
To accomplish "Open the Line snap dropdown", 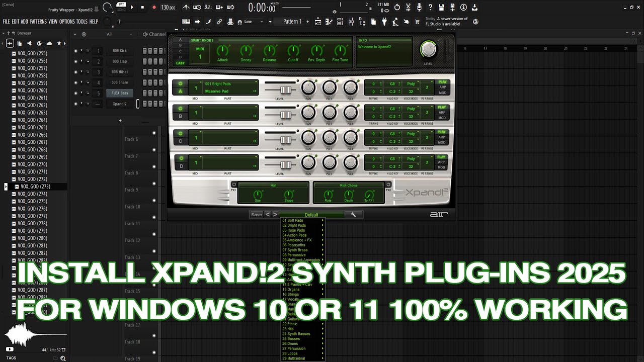I will click(254, 22).
